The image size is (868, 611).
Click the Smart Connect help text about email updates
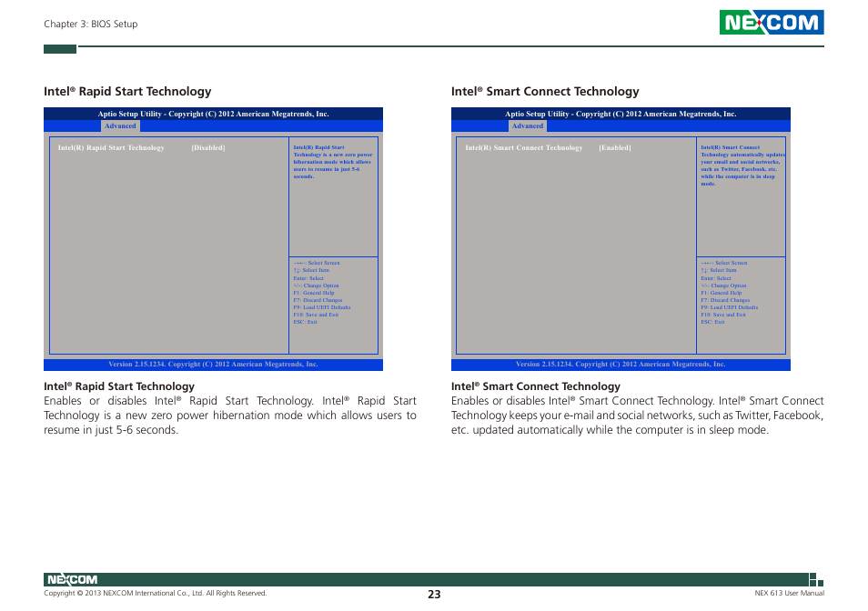742,165
